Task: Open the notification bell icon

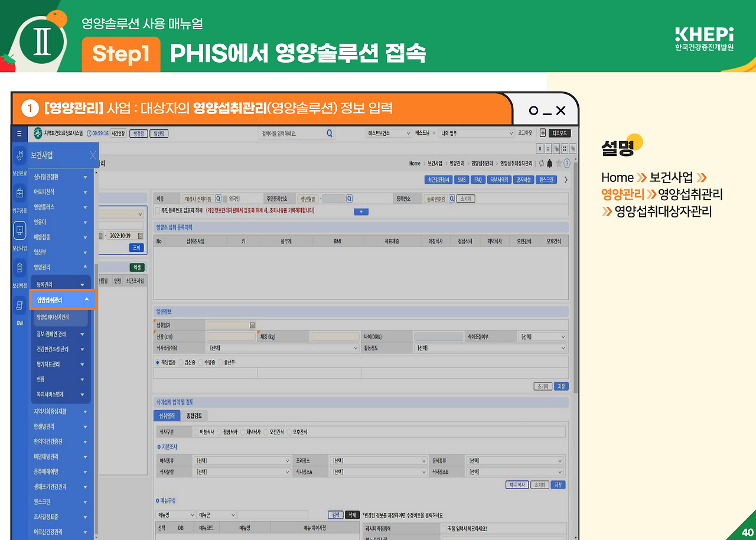Action: [x=550, y=164]
